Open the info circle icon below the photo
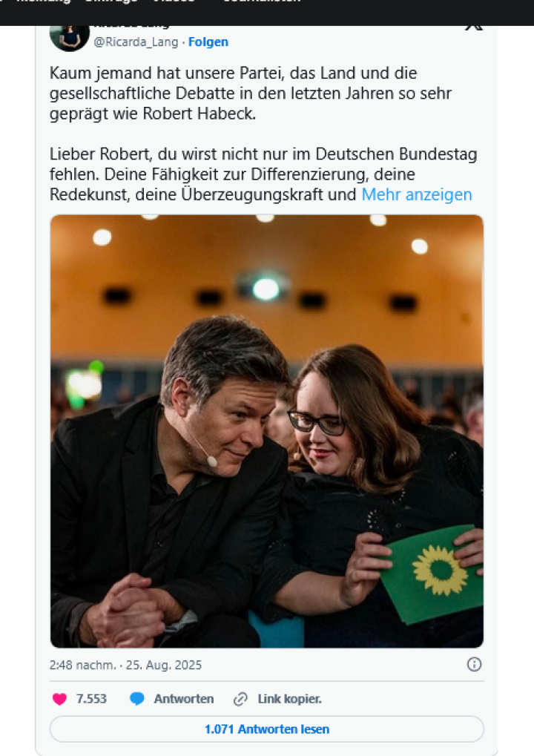This screenshot has width=534, height=756. [474, 665]
